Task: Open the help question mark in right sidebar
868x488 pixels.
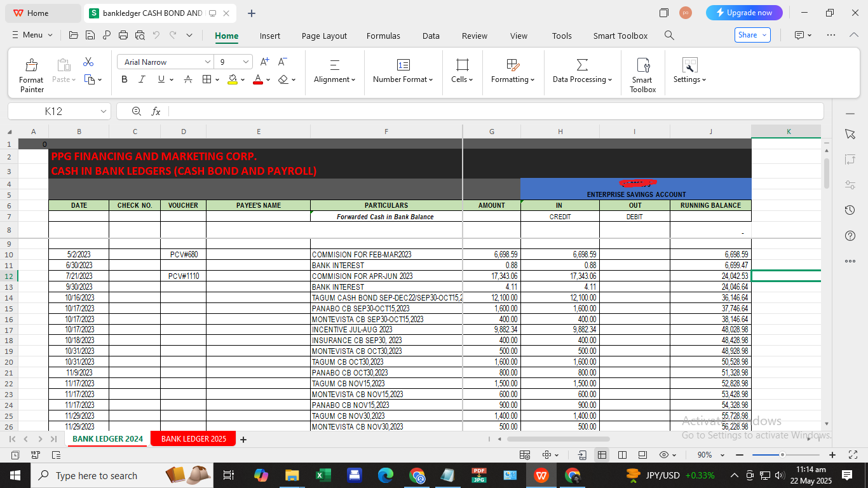Action: [850, 236]
